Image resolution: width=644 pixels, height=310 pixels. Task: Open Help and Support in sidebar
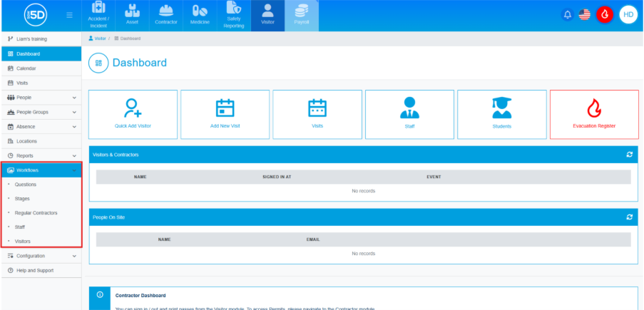(x=35, y=271)
